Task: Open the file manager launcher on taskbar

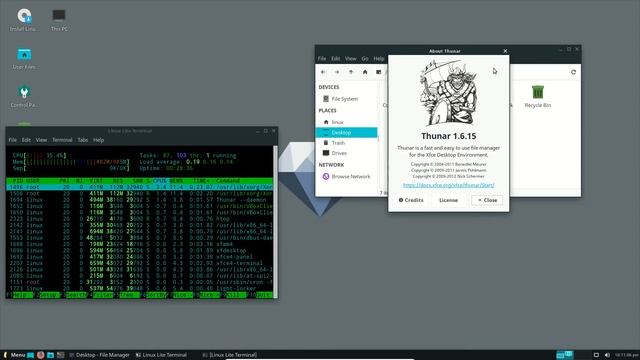Action: pyautogui.click(x=50, y=355)
